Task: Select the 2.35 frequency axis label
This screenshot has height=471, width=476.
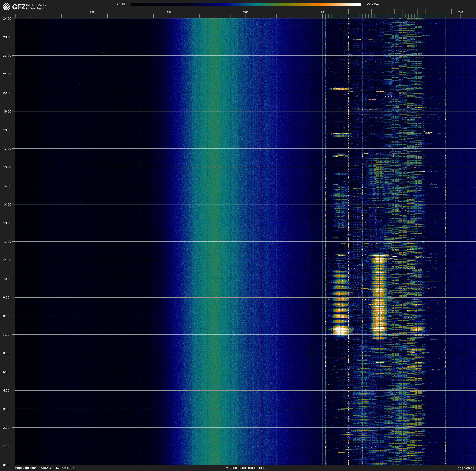Action: (x=245, y=12)
